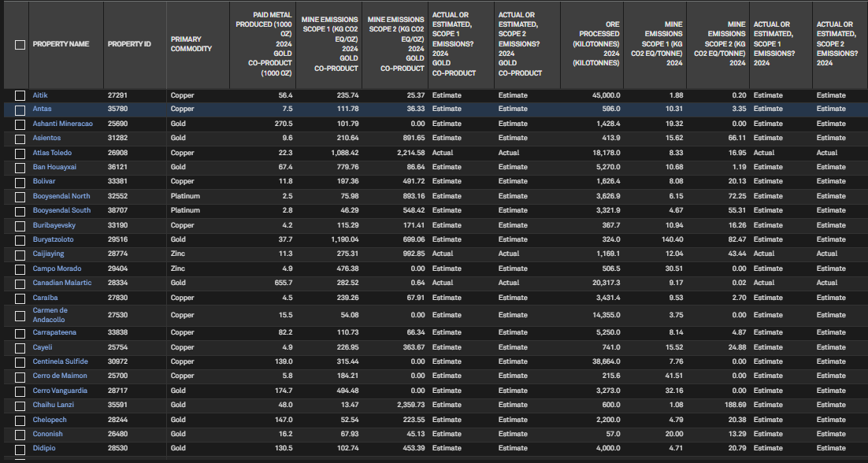Screen dimensions: 868x463
Task: Follow the Buryatzoloto property link
Action: pyautogui.click(x=53, y=239)
